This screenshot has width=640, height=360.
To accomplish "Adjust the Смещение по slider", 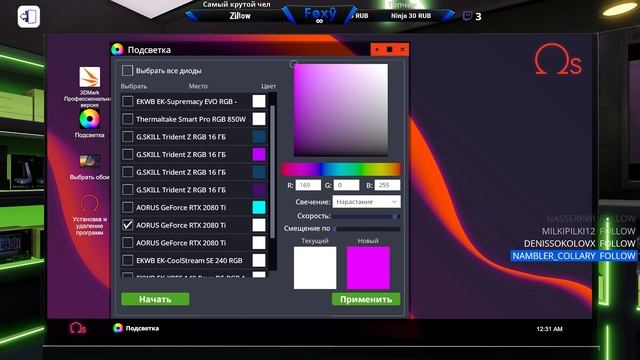I will (x=366, y=229).
